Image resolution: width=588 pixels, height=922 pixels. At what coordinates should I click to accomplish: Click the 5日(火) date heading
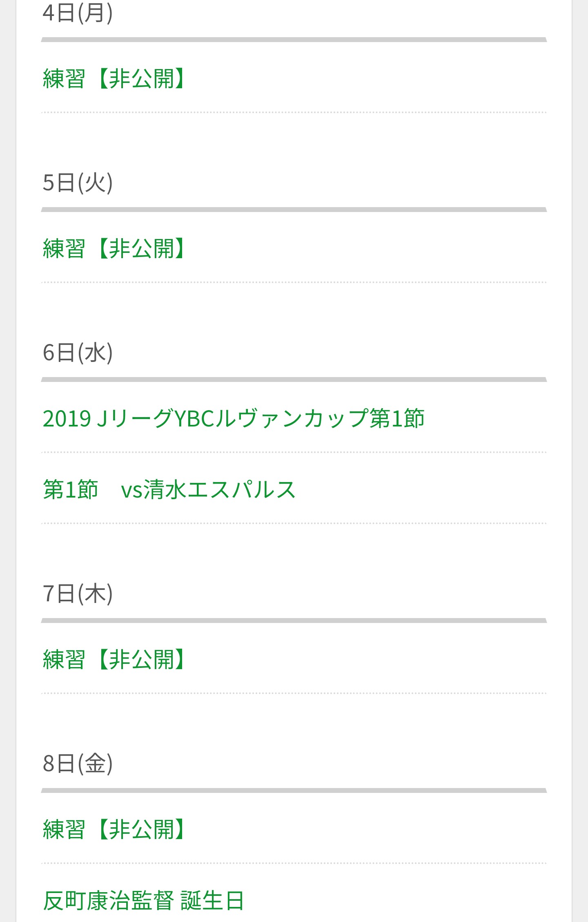coord(78,183)
